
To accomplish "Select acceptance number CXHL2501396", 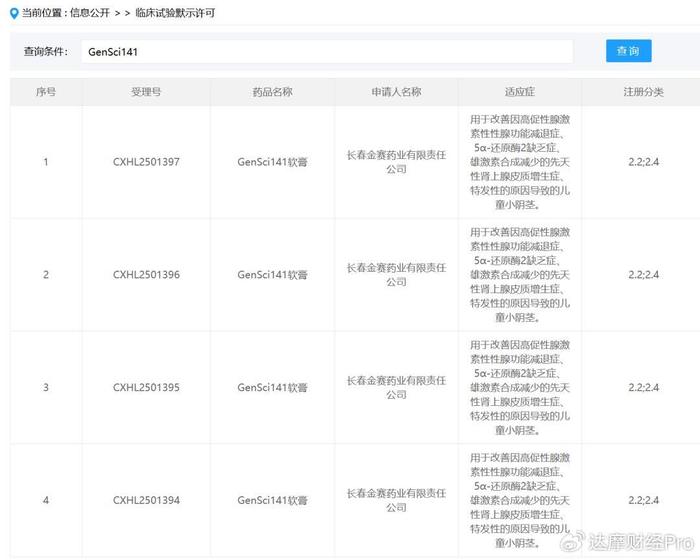I will click(x=146, y=275).
